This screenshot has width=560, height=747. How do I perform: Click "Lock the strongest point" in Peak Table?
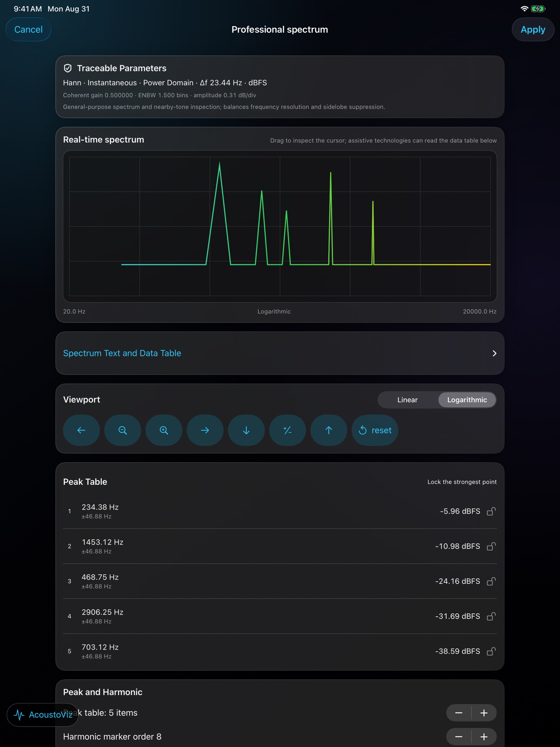click(462, 482)
